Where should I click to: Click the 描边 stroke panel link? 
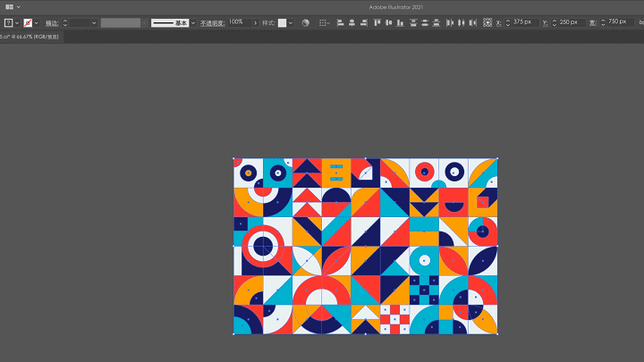click(x=52, y=22)
